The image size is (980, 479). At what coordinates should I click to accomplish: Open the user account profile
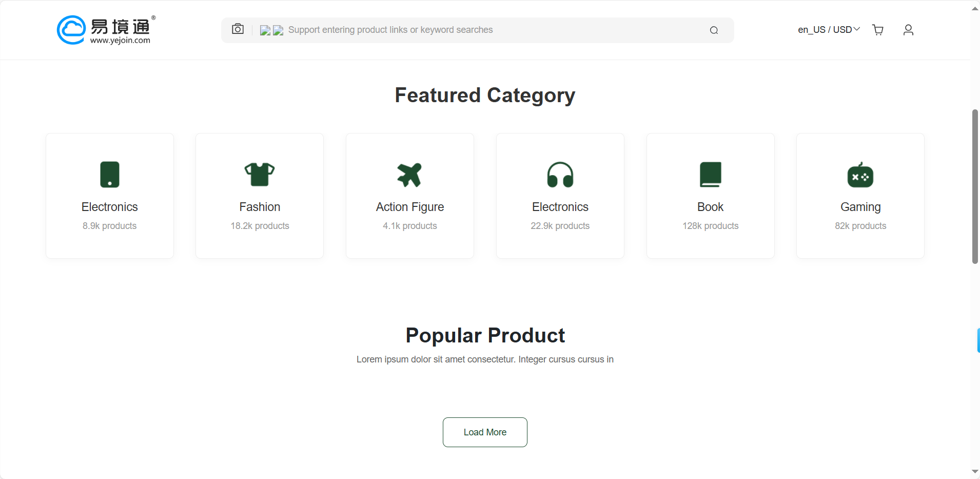pos(908,30)
